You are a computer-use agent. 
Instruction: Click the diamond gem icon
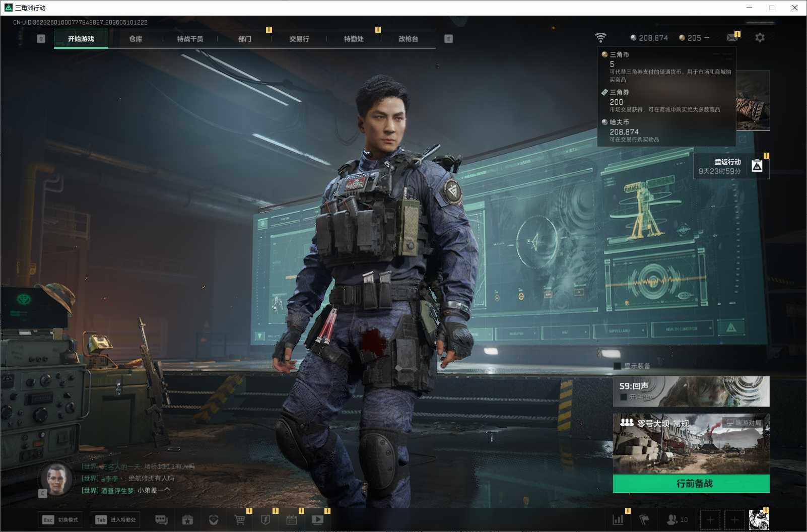214,520
